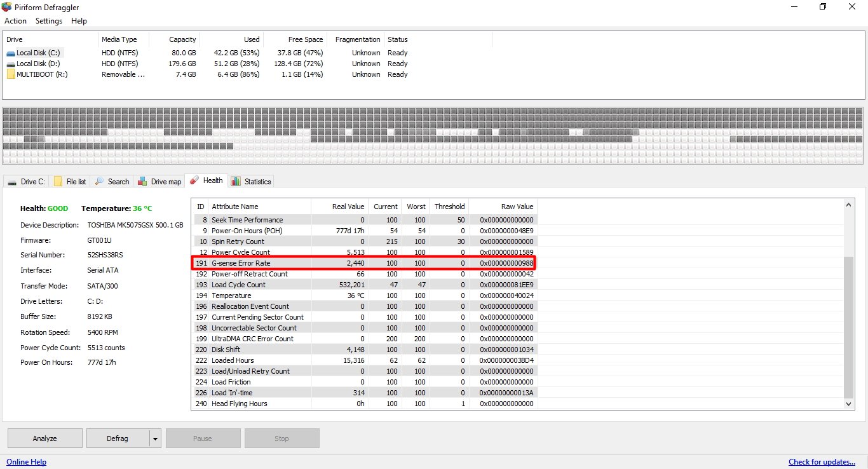
Task: Click the Power-off Retract Count row
Action: pos(364,274)
